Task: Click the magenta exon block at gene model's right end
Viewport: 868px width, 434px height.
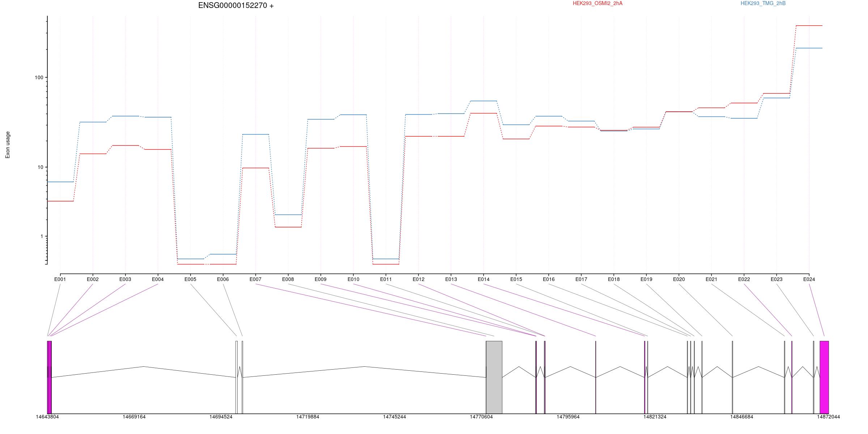Action: click(824, 377)
